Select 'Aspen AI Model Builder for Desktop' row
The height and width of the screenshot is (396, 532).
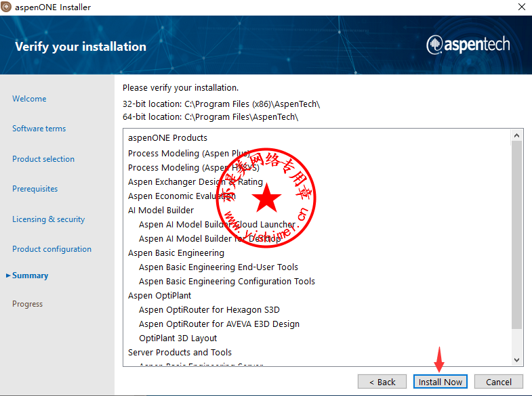point(209,239)
